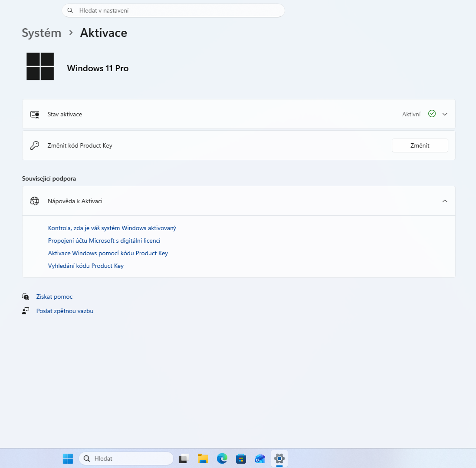This screenshot has width=476, height=468.
Task: Open Task View from the taskbar
Action: 184,458
